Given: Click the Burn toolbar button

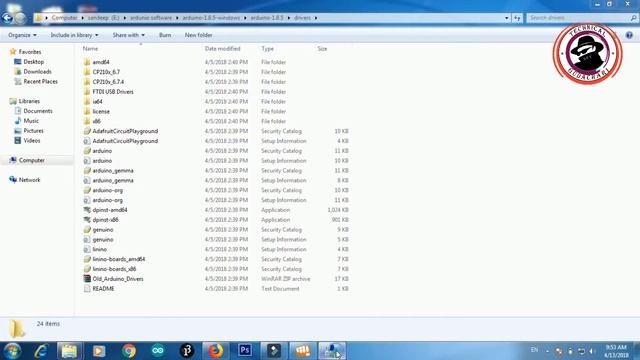Looking at the screenshot, I should [x=165, y=35].
